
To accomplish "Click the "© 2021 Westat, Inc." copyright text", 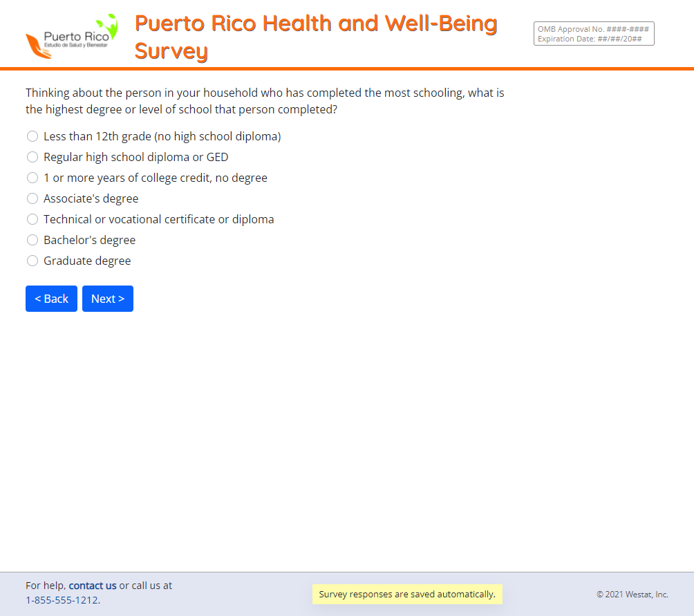I will [632, 595].
